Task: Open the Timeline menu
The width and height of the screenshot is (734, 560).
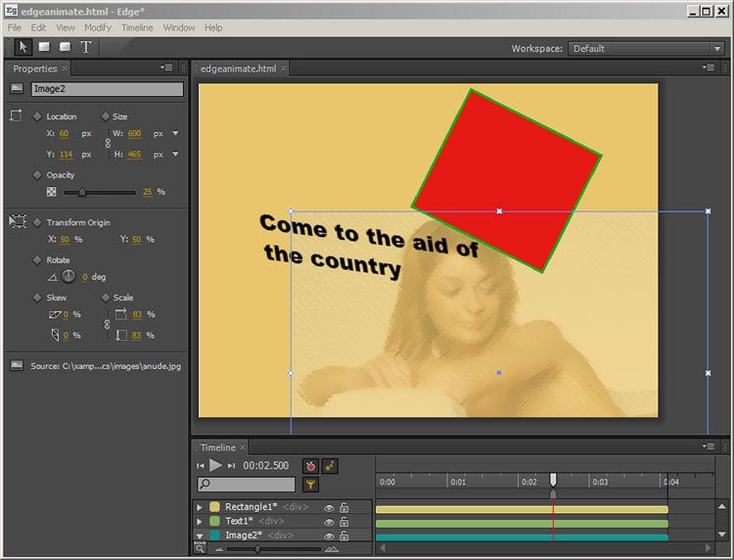Action: (x=137, y=27)
